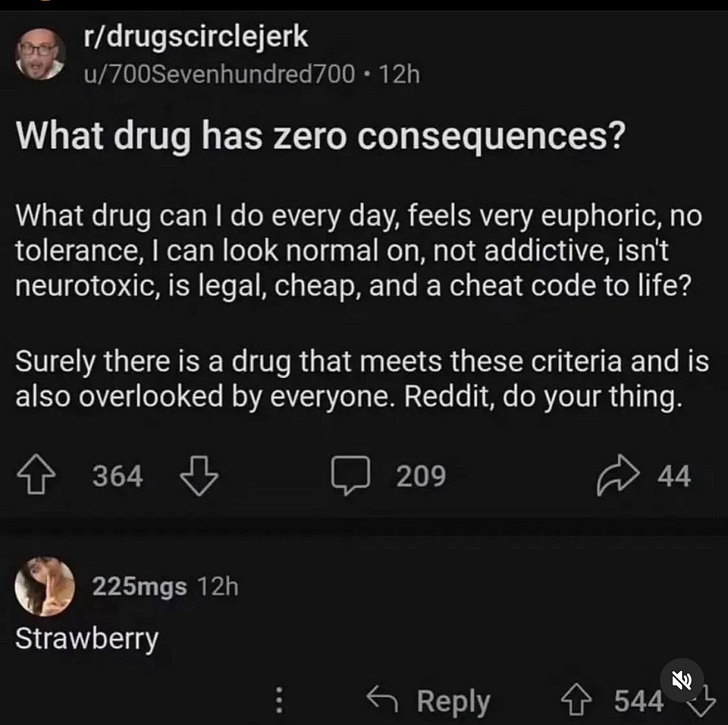The image size is (728, 725).
Task: Downvote the "Strawberry" comment
Action: coord(703,701)
